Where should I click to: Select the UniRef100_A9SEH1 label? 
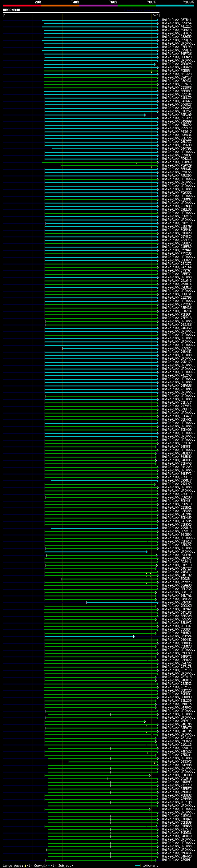pyautogui.click(x=177, y=555)
